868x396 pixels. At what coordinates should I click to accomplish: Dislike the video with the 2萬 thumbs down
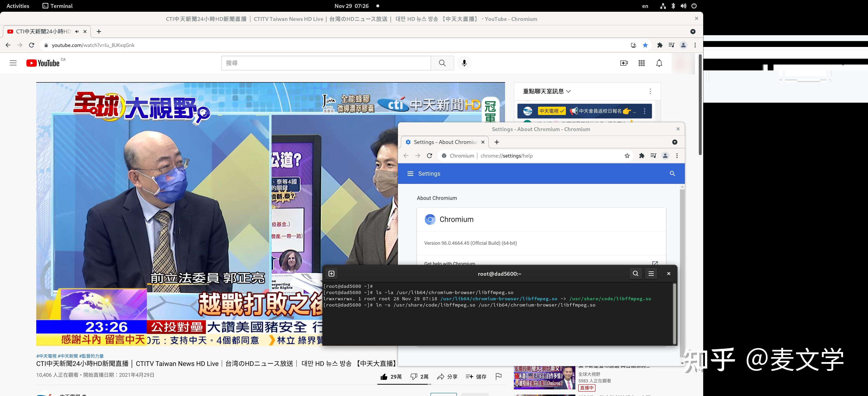coord(419,377)
